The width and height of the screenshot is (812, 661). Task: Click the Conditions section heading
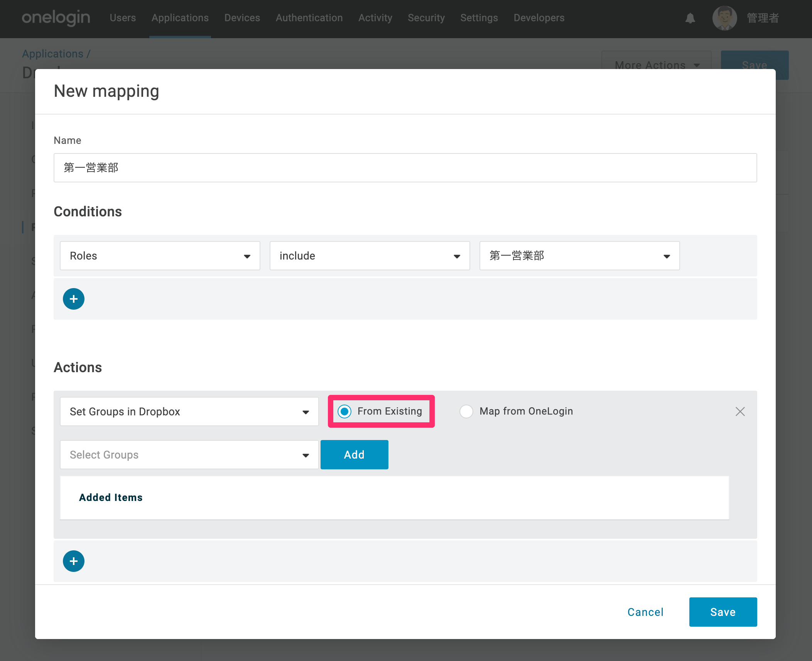coord(88,212)
